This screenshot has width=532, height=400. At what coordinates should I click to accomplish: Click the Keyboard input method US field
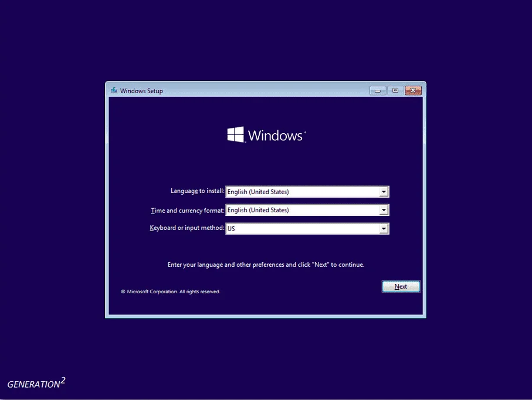click(307, 229)
